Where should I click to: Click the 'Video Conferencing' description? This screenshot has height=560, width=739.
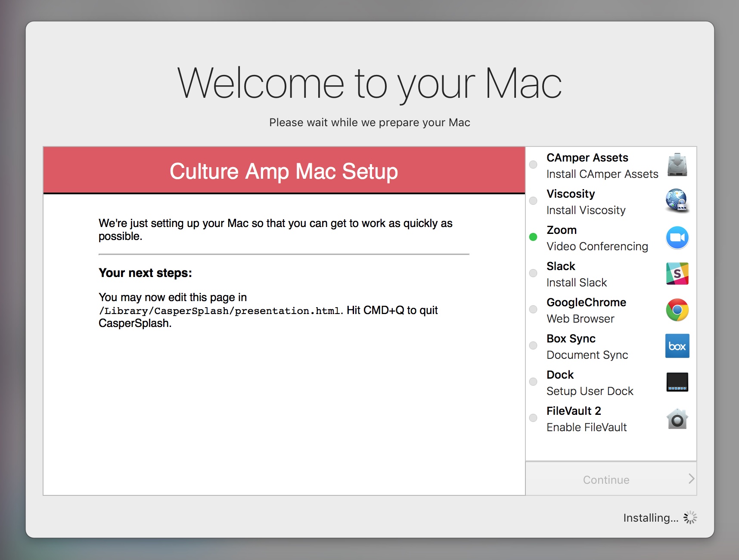[597, 246]
